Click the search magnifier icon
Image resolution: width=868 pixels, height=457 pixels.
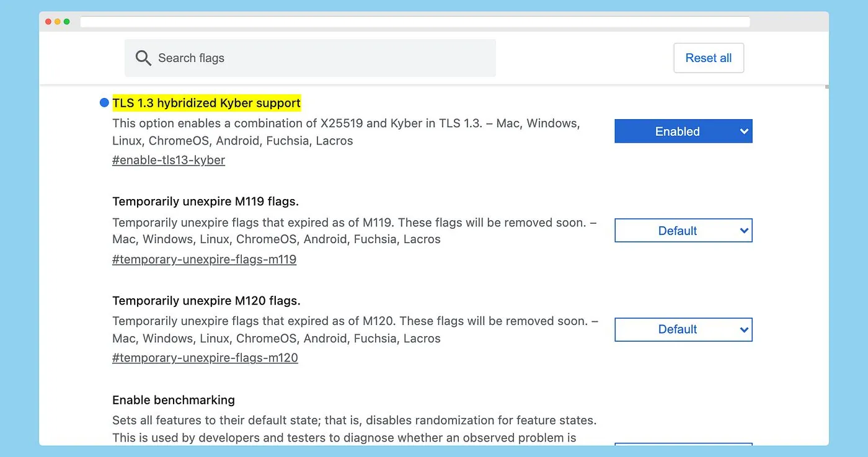[143, 58]
